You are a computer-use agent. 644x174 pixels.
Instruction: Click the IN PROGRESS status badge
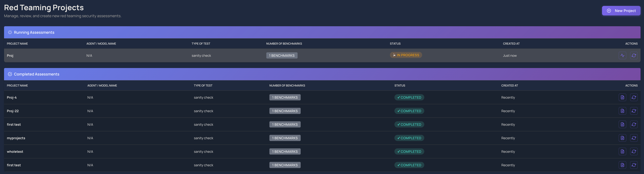(x=406, y=55)
